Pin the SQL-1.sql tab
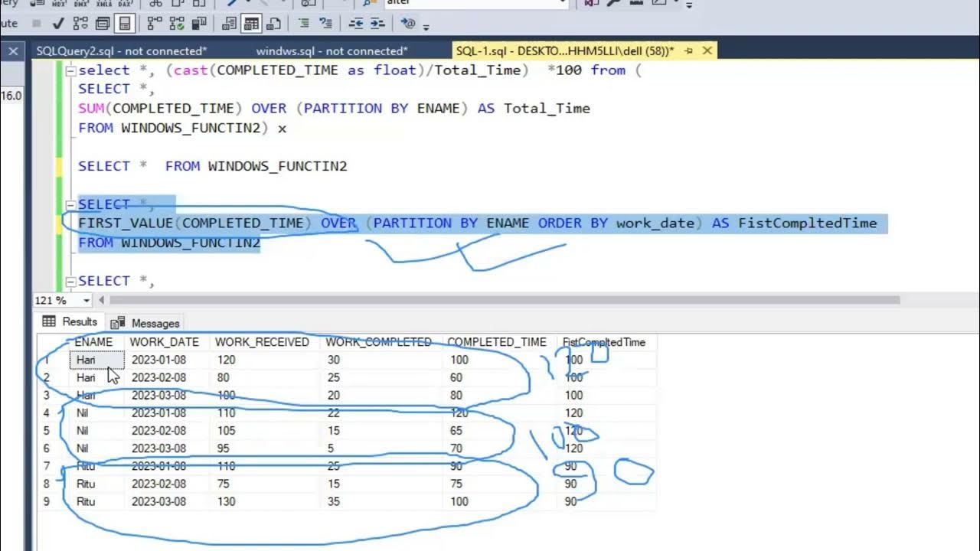 (688, 51)
